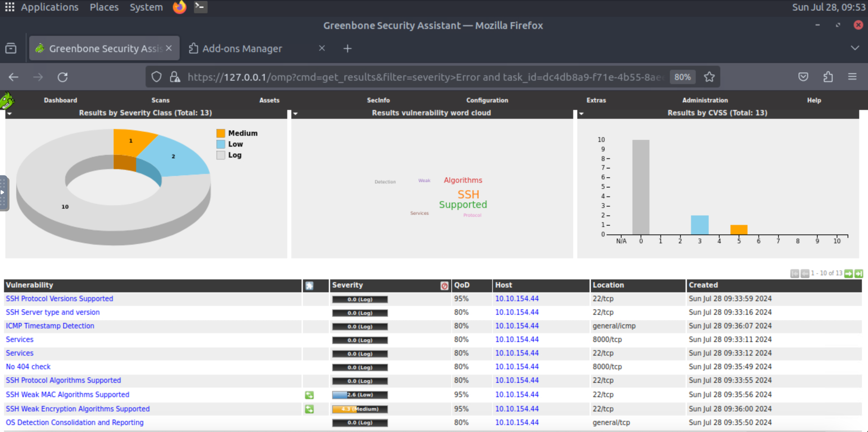This screenshot has width=868, height=432.
Task: Bookmark this page with the star
Action: (709, 77)
